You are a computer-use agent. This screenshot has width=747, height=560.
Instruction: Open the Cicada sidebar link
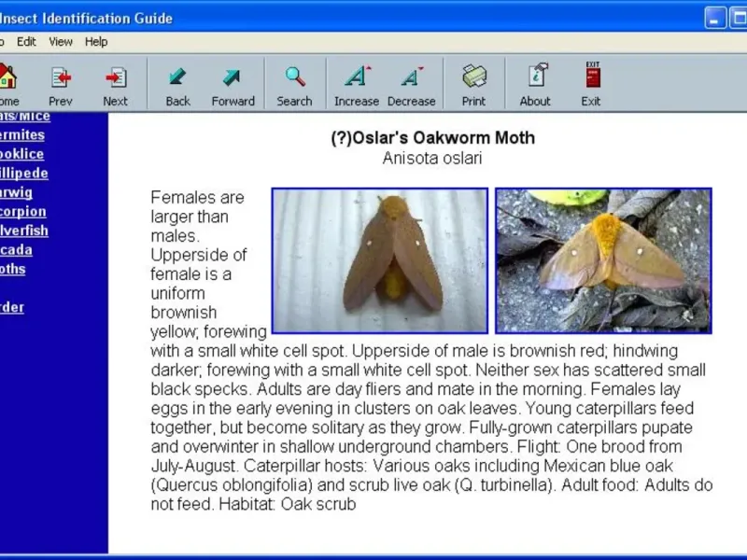click(x=16, y=249)
